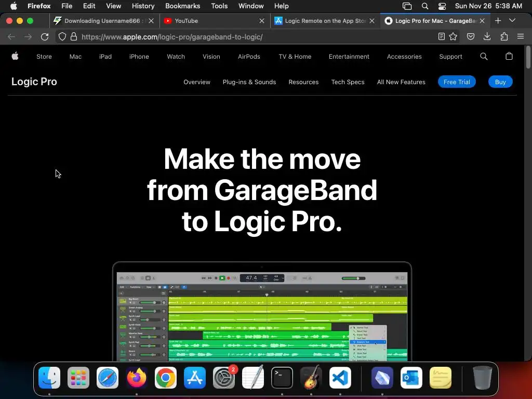Close the YouTube tab

[x=262, y=21]
